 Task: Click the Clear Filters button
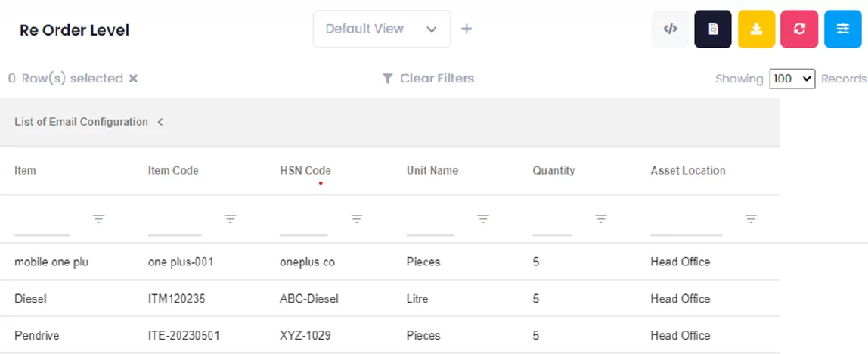tap(428, 79)
